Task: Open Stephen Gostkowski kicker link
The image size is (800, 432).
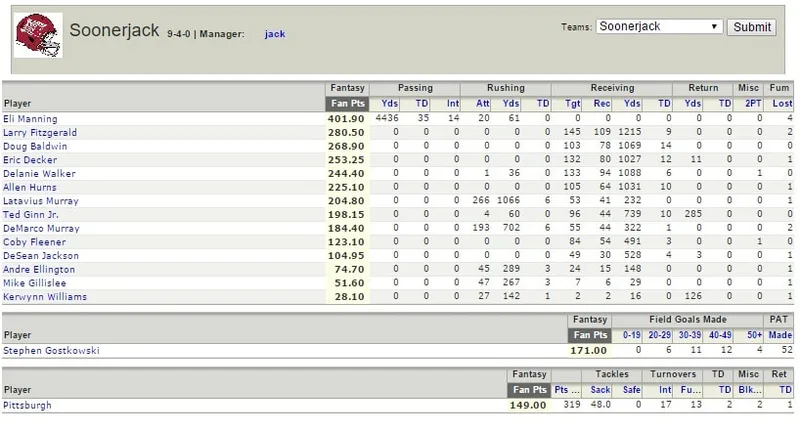Action: coord(51,351)
